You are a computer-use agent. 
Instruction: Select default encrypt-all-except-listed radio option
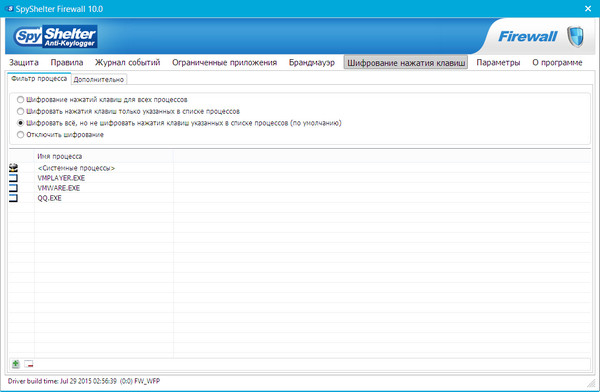coord(20,123)
